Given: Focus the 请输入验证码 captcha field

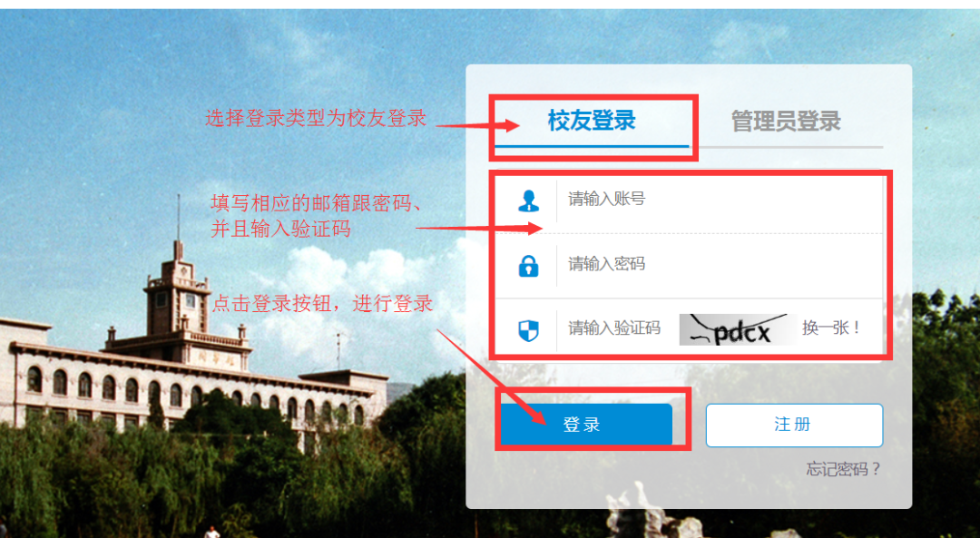Looking at the screenshot, I should click(x=614, y=328).
